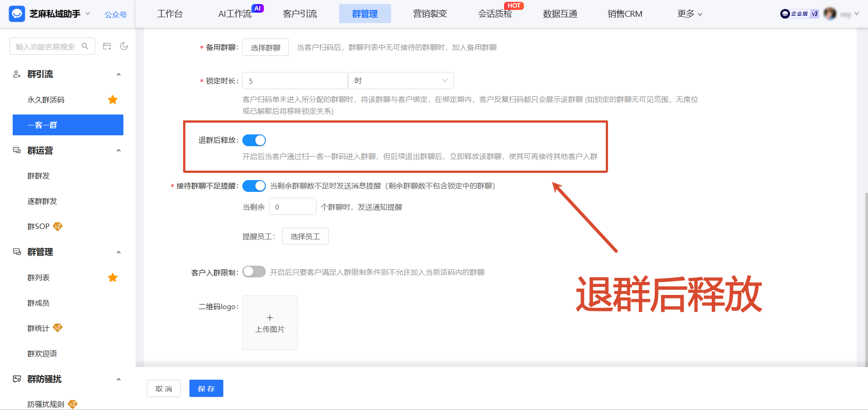Expand the 更多 navigation menu

point(689,14)
